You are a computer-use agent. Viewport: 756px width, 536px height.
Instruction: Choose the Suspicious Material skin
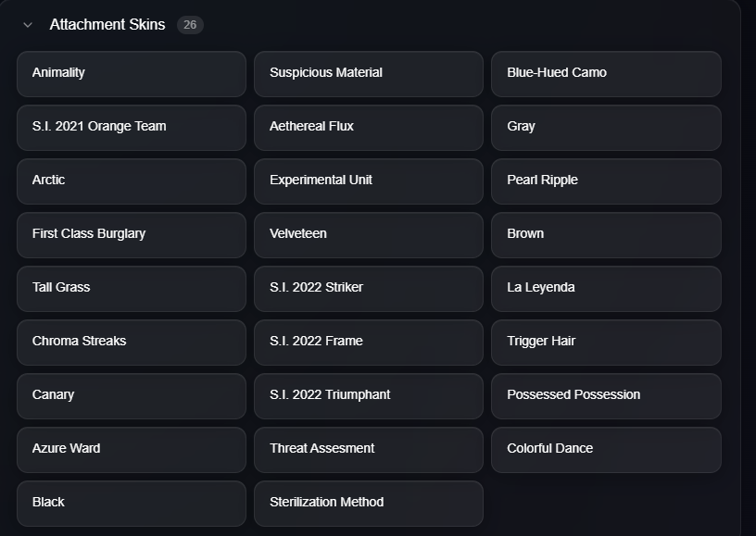368,73
